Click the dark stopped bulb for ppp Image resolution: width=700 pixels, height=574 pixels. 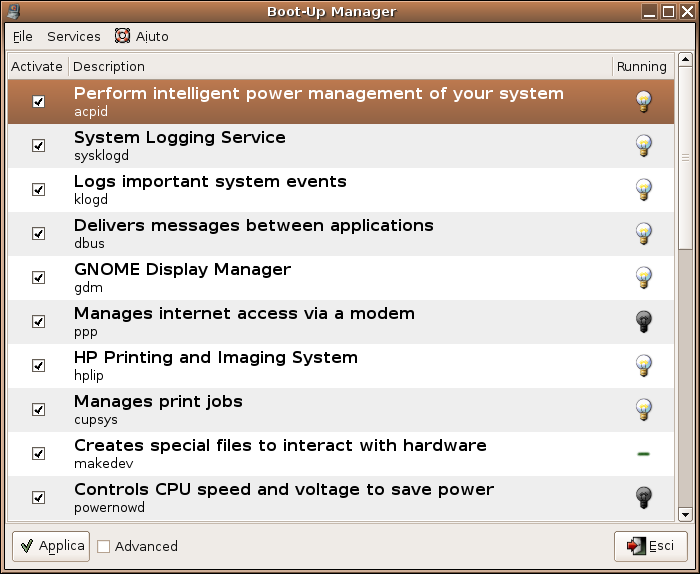point(643,321)
